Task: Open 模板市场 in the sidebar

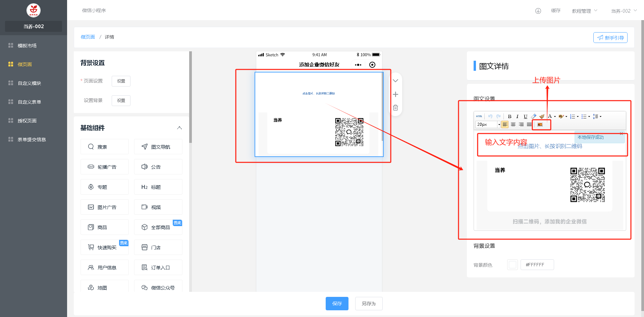Action: pos(27,46)
